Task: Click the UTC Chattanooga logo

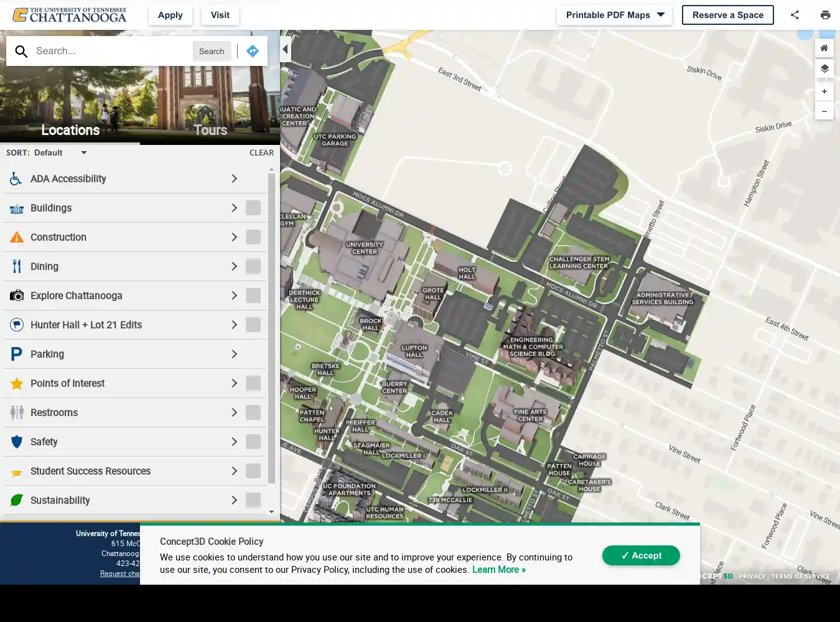Action: click(70, 15)
